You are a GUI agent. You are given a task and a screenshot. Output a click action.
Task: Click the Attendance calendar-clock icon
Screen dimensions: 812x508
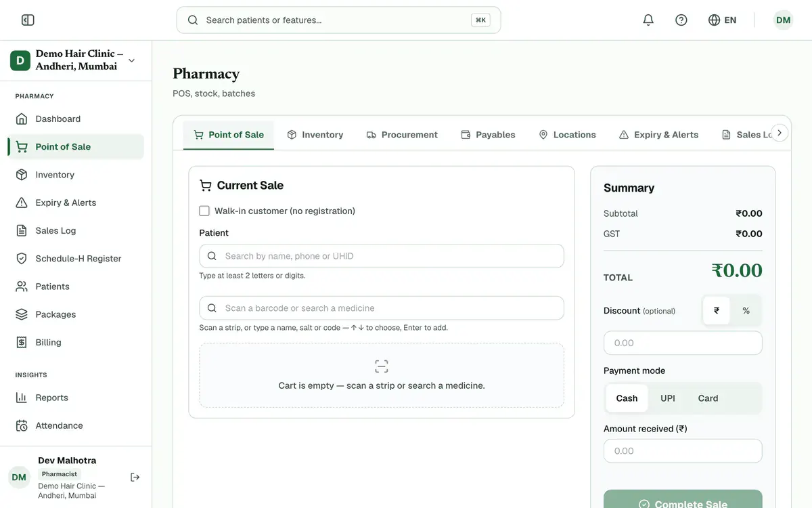(x=22, y=426)
